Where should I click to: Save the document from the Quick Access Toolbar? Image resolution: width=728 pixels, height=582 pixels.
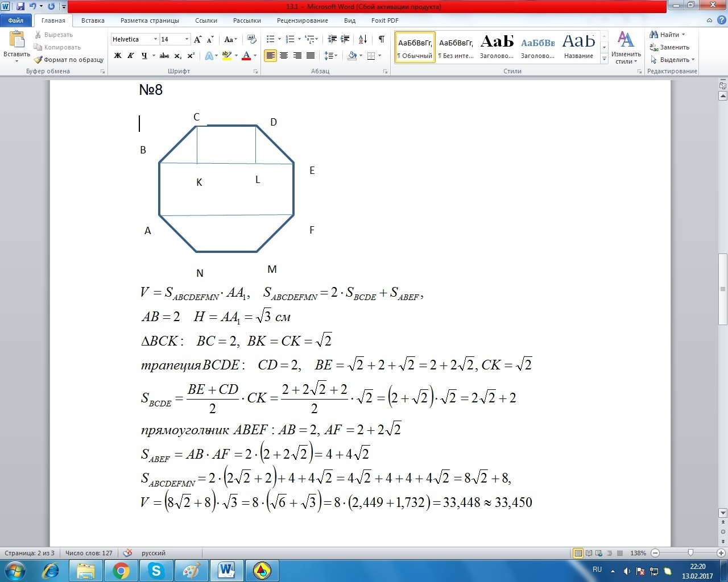pos(20,7)
